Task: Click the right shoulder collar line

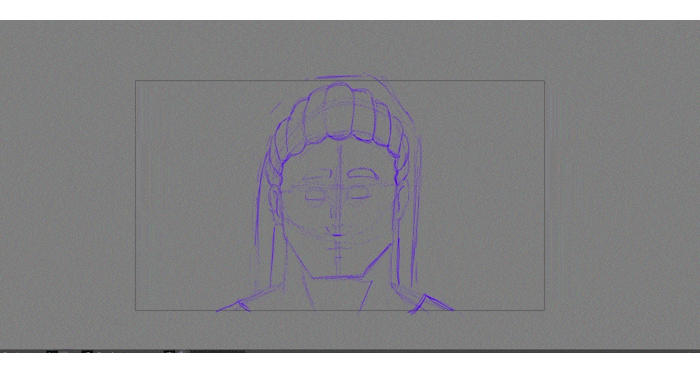Action: 424,300
